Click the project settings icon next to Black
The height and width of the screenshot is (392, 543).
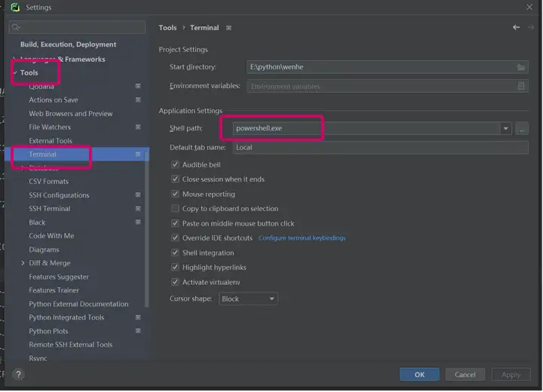pyautogui.click(x=138, y=222)
